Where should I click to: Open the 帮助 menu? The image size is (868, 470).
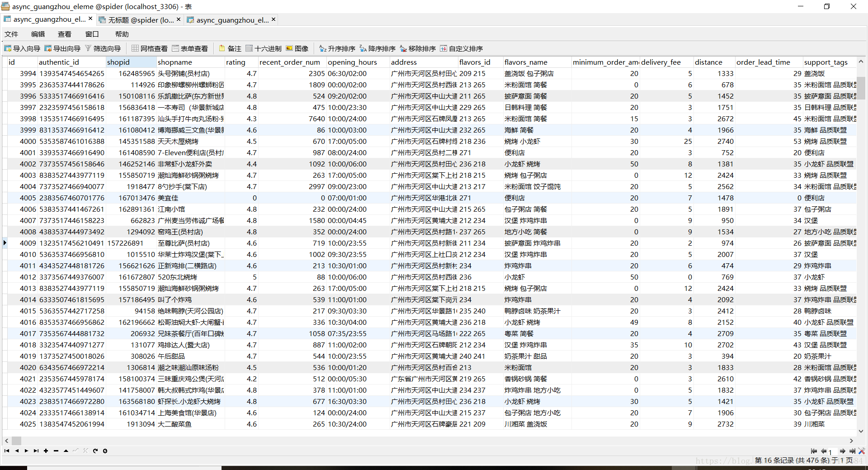click(x=122, y=34)
